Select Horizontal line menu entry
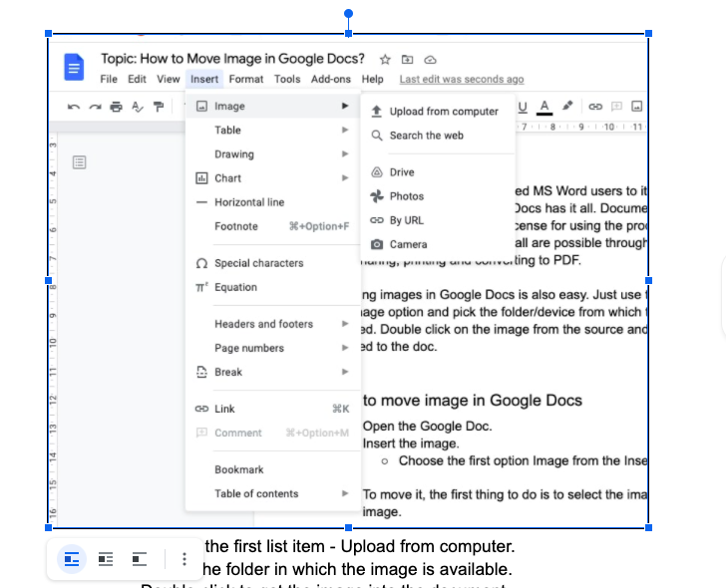The height and width of the screenshot is (588, 726). pos(272,202)
